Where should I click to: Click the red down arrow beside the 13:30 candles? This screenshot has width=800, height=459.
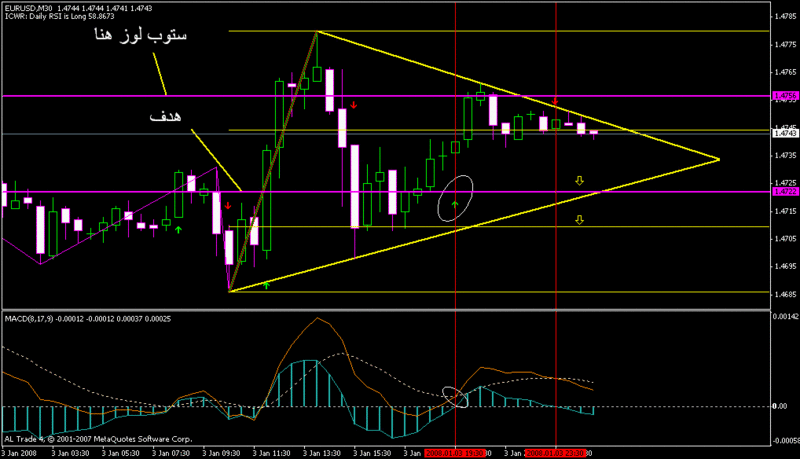pyautogui.click(x=354, y=105)
